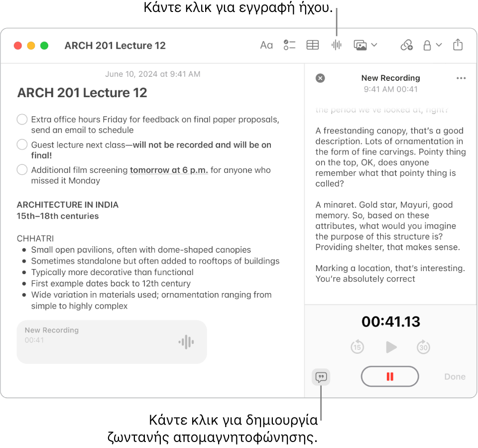This screenshot has width=478, height=448.
Task: Close the New Recording panel
Action: tap(320, 78)
